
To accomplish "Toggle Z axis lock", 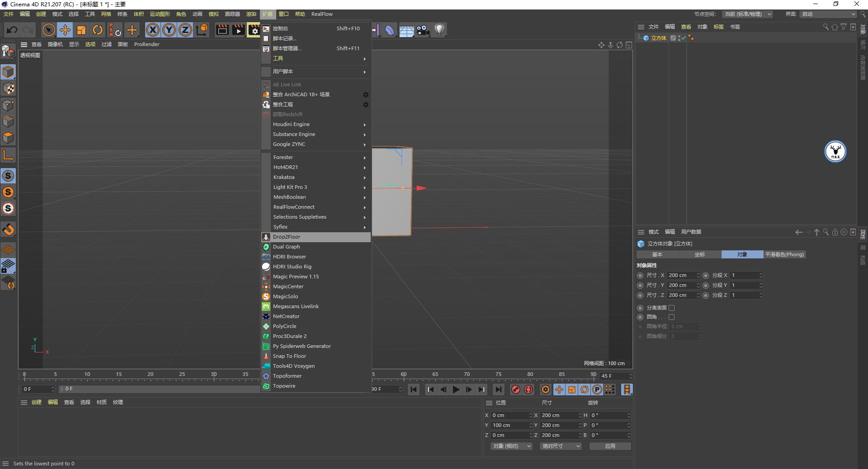I will point(185,30).
